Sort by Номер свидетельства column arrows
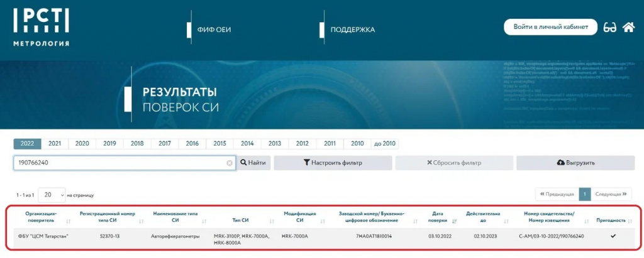Viewport: 644px width, 258px height. coord(587,221)
